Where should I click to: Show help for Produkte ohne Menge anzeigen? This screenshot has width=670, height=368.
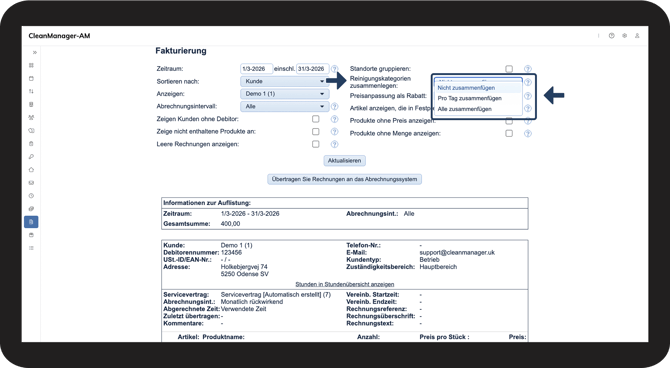coord(528,134)
